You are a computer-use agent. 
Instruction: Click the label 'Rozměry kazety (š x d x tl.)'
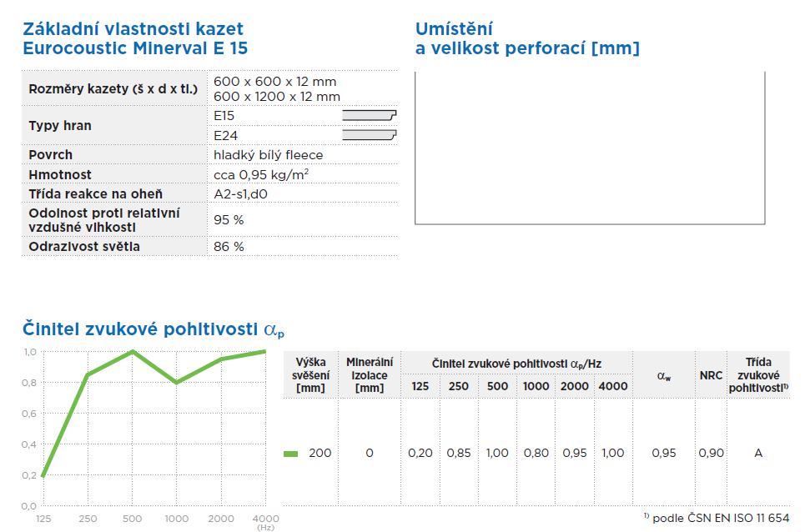click(113, 89)
